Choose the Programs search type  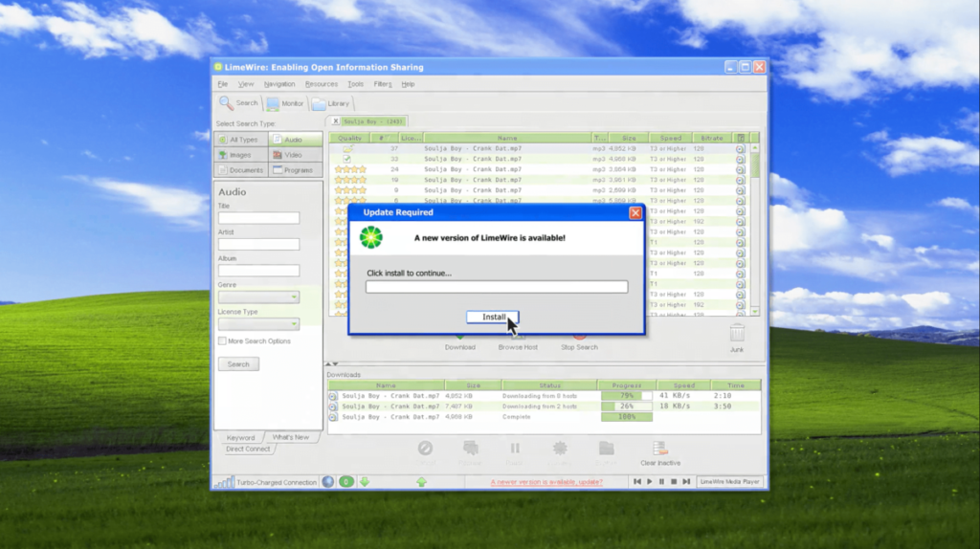tap(294, 170)
